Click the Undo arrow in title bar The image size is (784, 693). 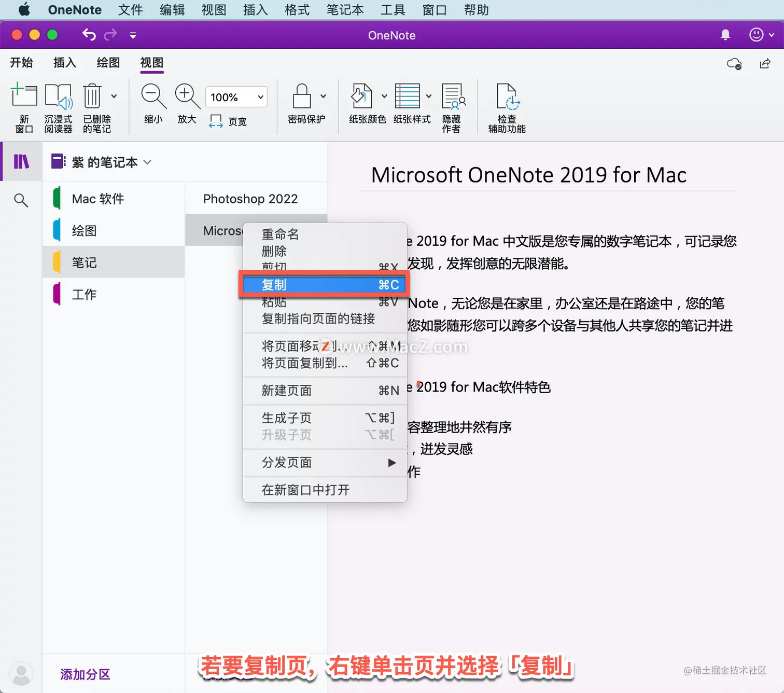point(89,35)
